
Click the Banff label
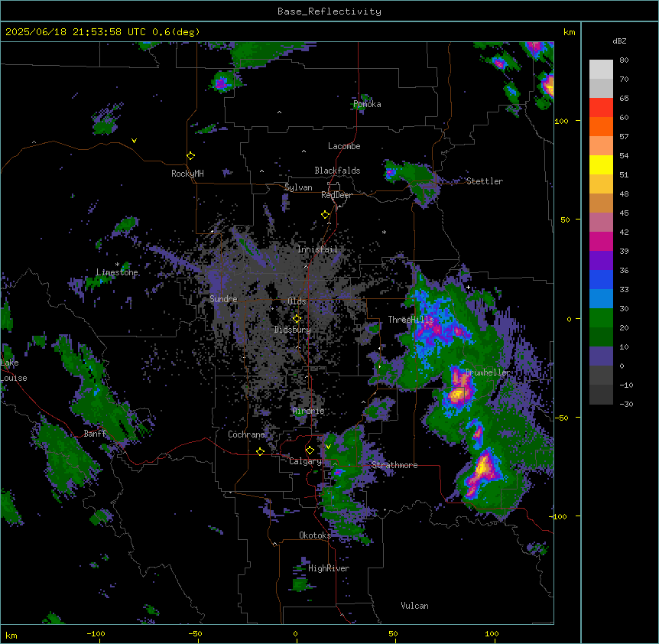95,434
